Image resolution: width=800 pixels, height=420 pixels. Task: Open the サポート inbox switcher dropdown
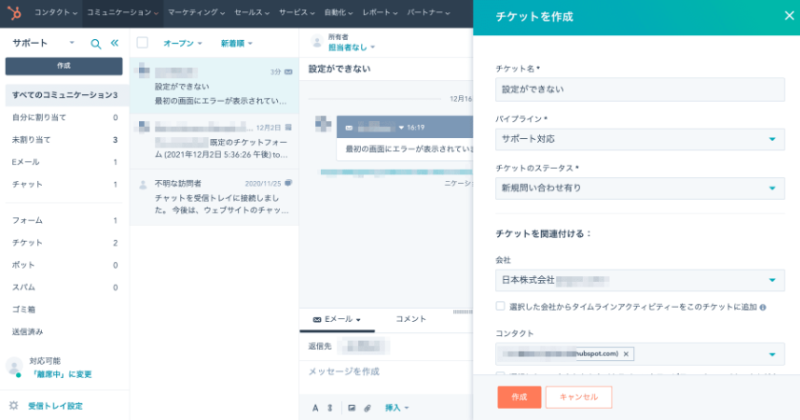point(43,43)
